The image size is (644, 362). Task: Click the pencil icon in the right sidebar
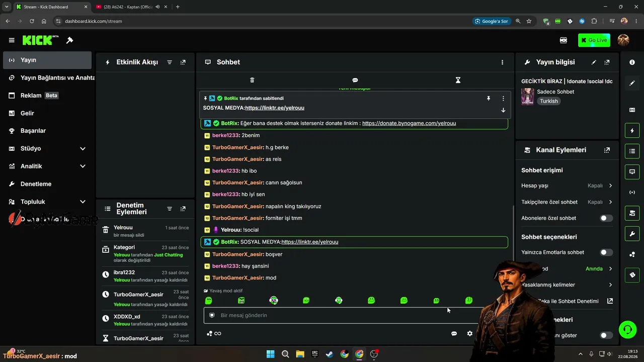click(632, 83)
